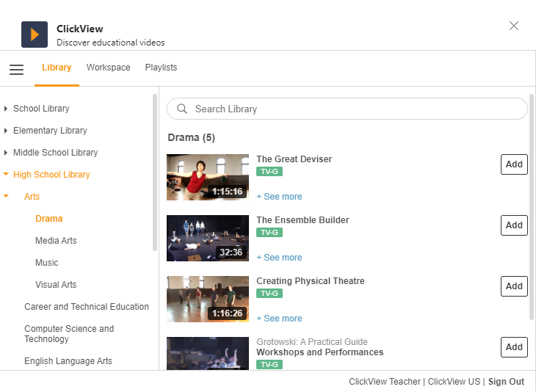The image size is (536, 392).
Task: Expand the Elementary Library arrow
Action: point(5,131)
